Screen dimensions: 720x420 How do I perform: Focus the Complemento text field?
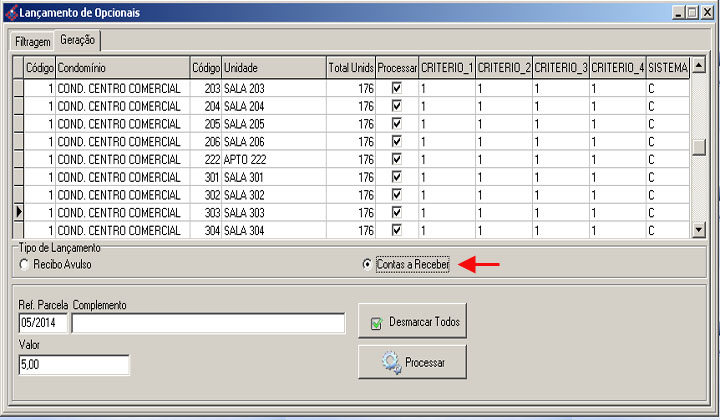tap(208, 323)
